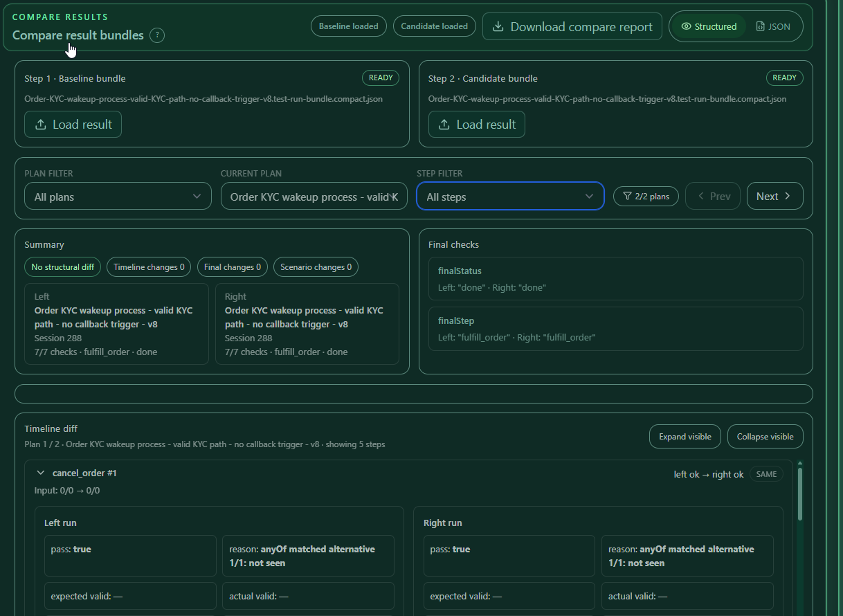Click 'expected valid' cell in Left run
843x616 pixels.
pos(130,596)
